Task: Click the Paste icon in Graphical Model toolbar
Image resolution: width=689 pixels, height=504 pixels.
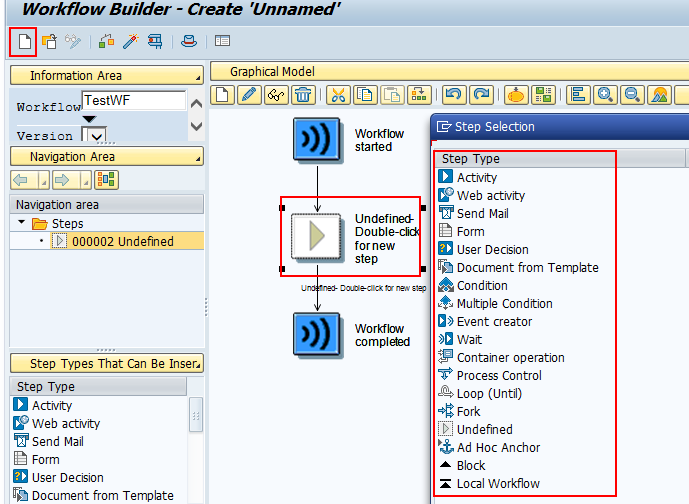Action: (392, 94)
